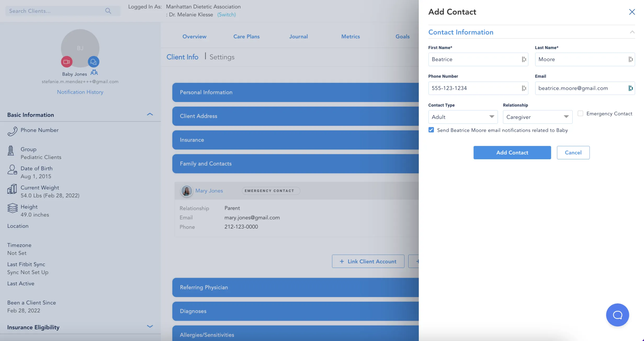Click the Current Weight scale icon
The width and height of the screenshot is (644, 341).
point(12,189)
